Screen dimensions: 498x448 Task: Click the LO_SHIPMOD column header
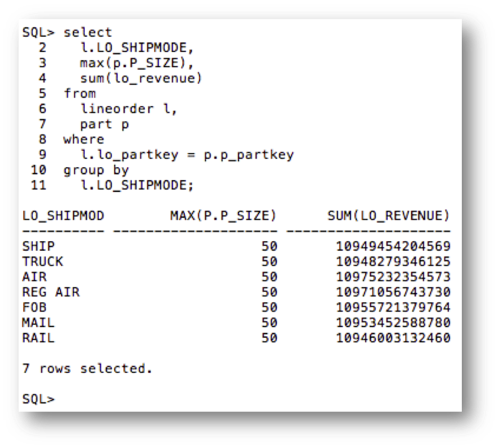click(x=63, y=215)
